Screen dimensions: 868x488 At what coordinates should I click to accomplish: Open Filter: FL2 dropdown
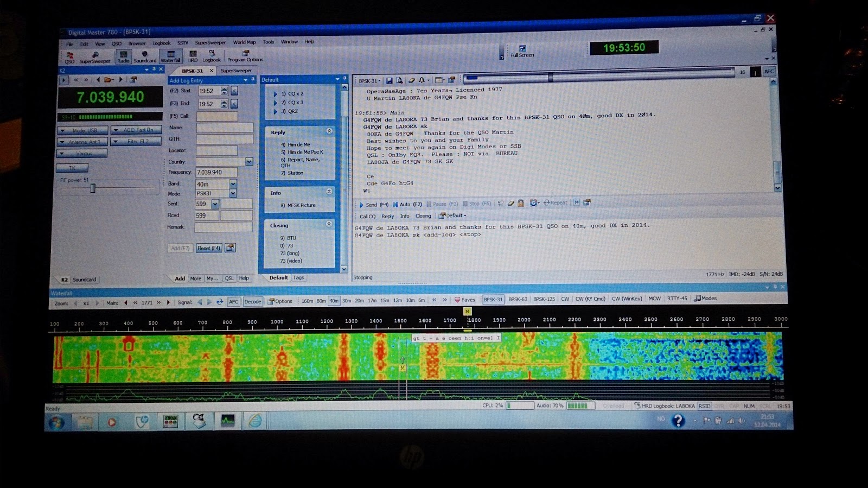tap(136, 141)
